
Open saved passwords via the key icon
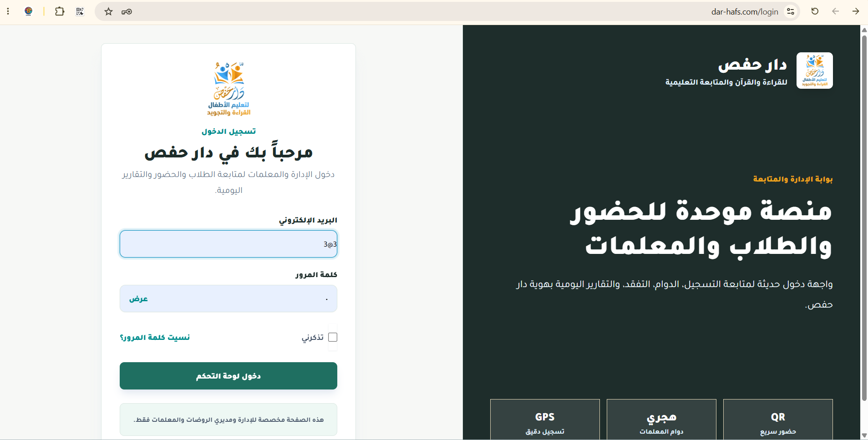click(127, 11)
